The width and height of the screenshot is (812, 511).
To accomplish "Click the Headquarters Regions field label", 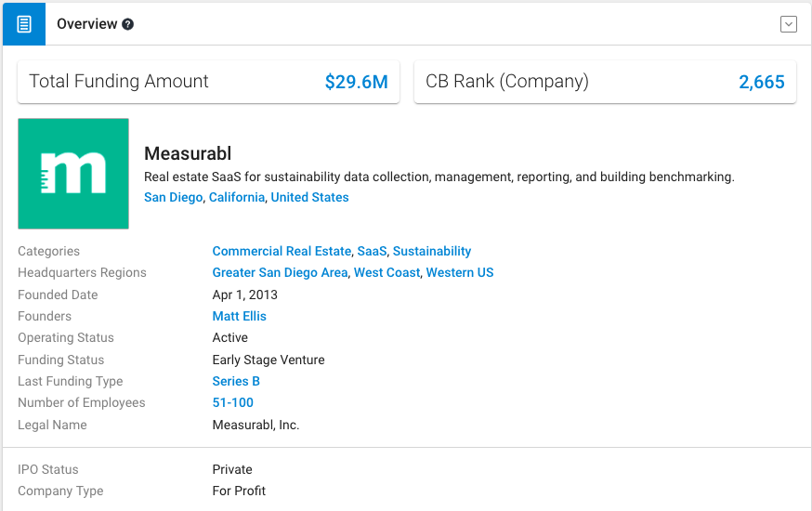I will 83,272.
